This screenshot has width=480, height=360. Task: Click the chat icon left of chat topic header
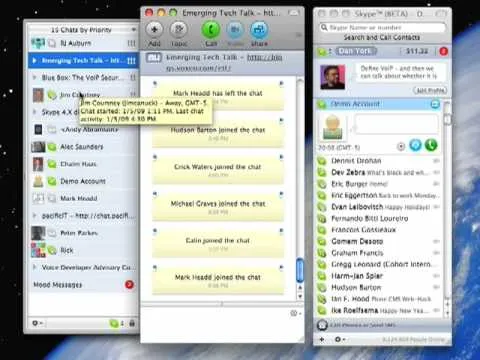[154, 58]
